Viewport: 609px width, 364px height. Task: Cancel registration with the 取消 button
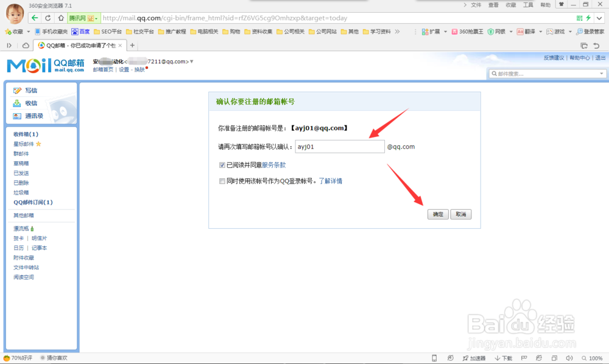(460, 214)
